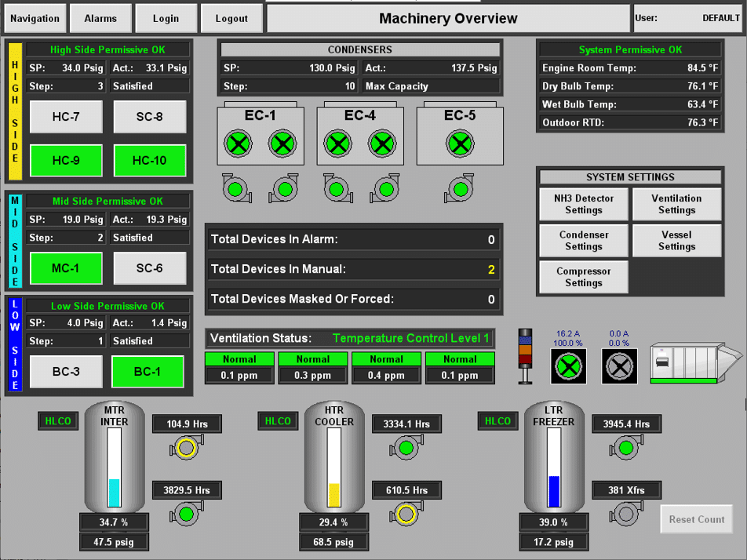
Task: Open the Alarms screen
Action: tap(100, 19)
